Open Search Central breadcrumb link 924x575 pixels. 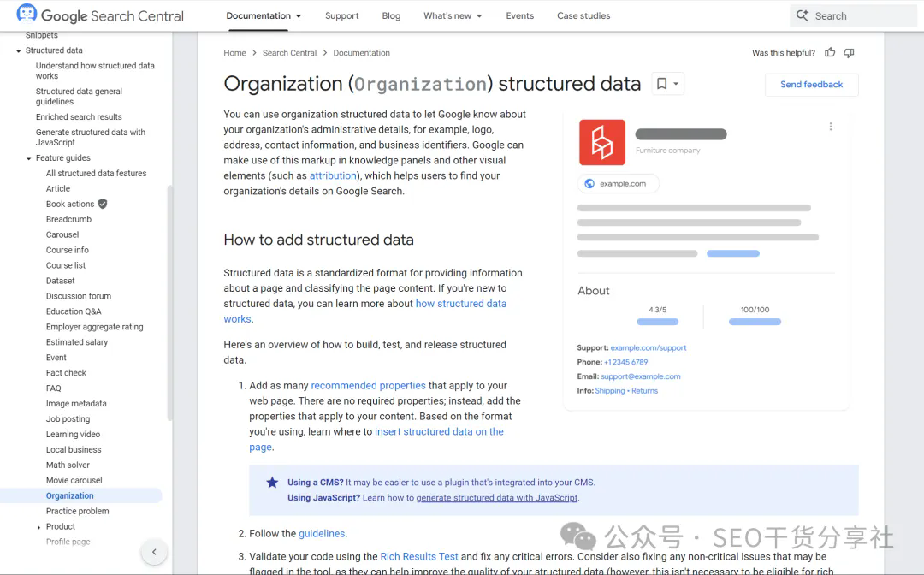289,53
